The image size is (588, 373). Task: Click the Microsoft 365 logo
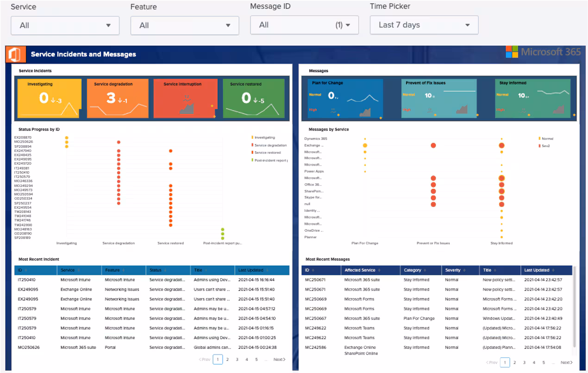[x=544, y=52]
